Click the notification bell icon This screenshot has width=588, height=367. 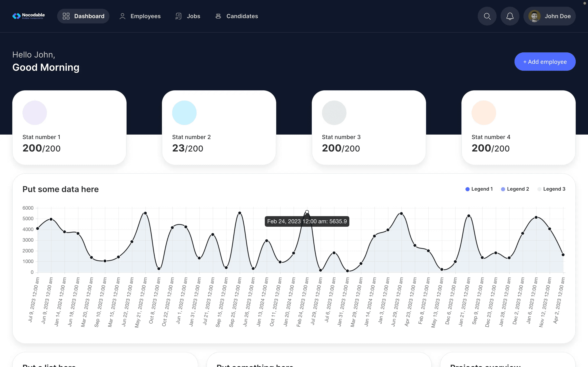tap(510, 16)
